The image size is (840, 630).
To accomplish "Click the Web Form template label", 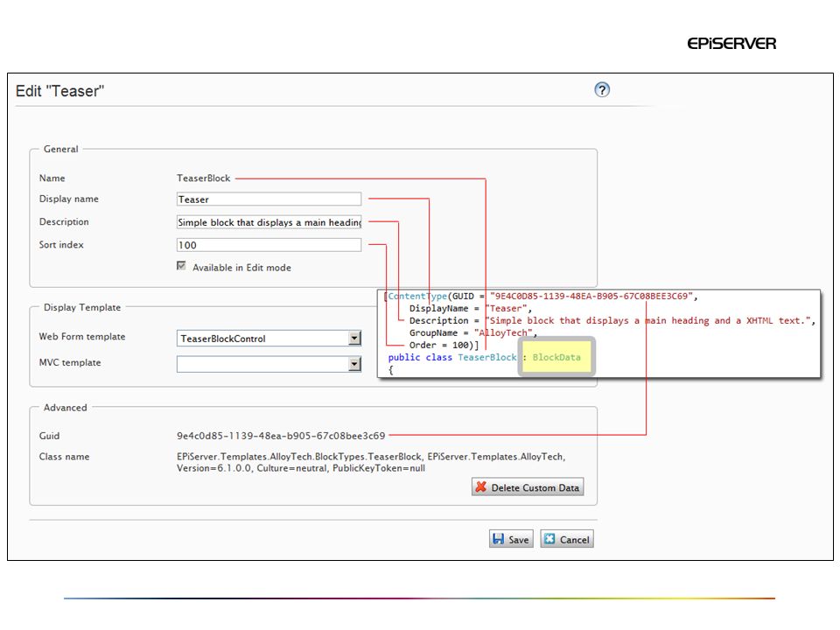I will [x=82, y=336].
